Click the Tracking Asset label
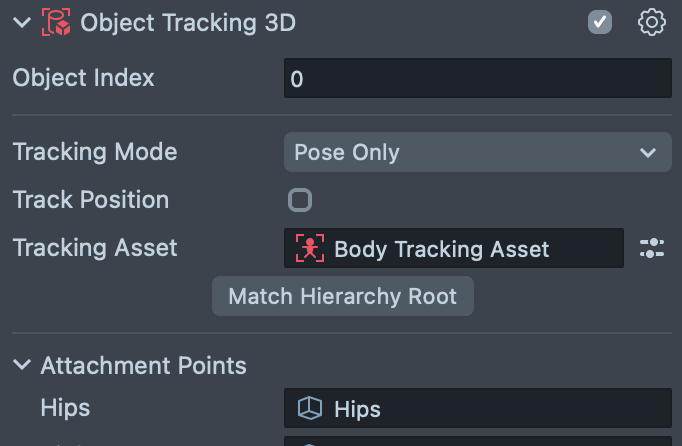 [x=95, y=248]
